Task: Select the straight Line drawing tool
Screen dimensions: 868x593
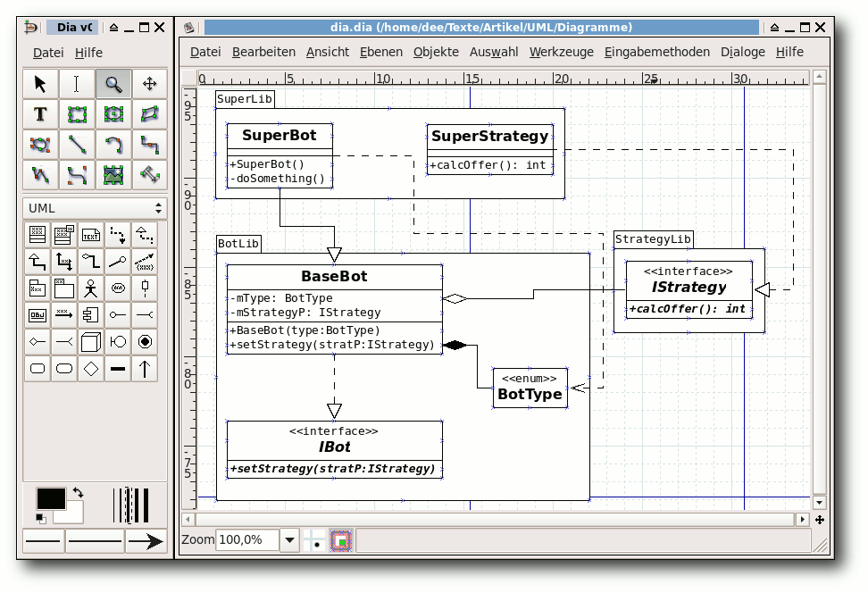Action: [77, 145]
